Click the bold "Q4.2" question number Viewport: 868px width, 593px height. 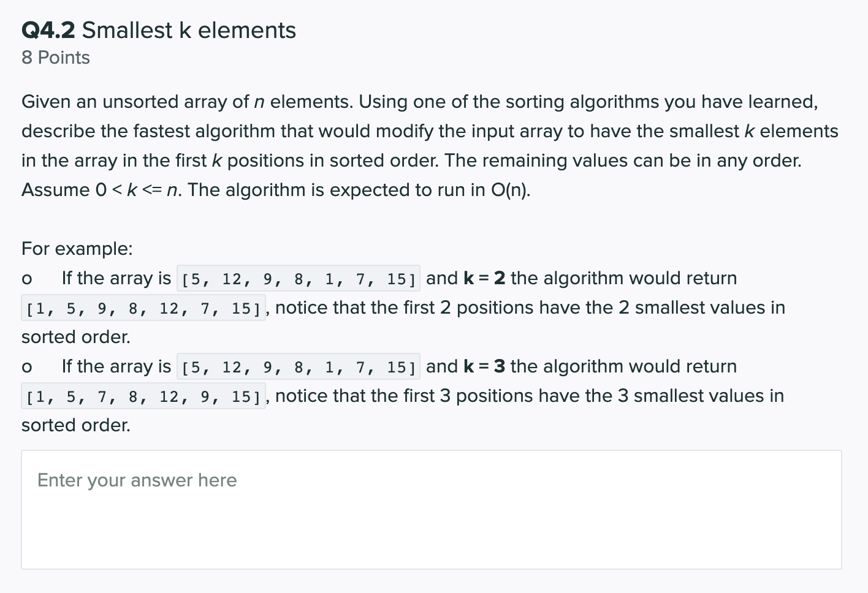(48, 30)
